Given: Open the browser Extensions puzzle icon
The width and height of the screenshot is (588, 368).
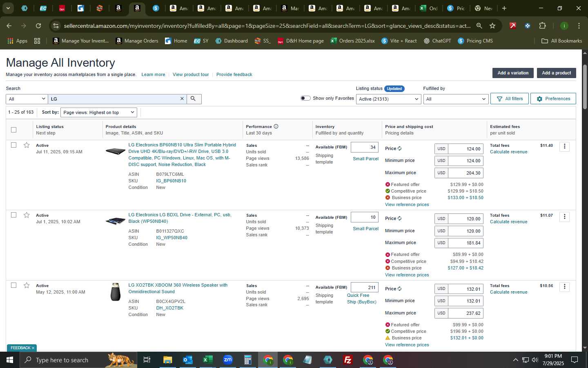Looking at the screenshot, I should point(542,26).
